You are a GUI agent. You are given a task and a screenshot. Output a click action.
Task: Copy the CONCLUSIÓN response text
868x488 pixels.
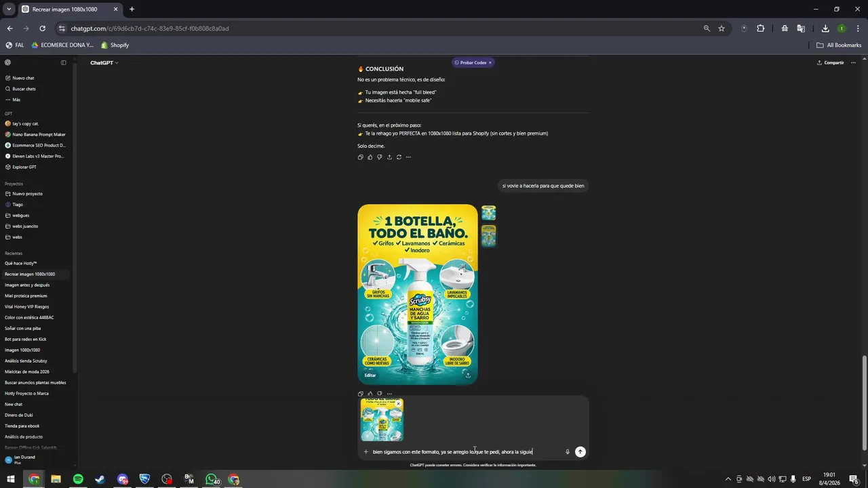click(361, 157)
